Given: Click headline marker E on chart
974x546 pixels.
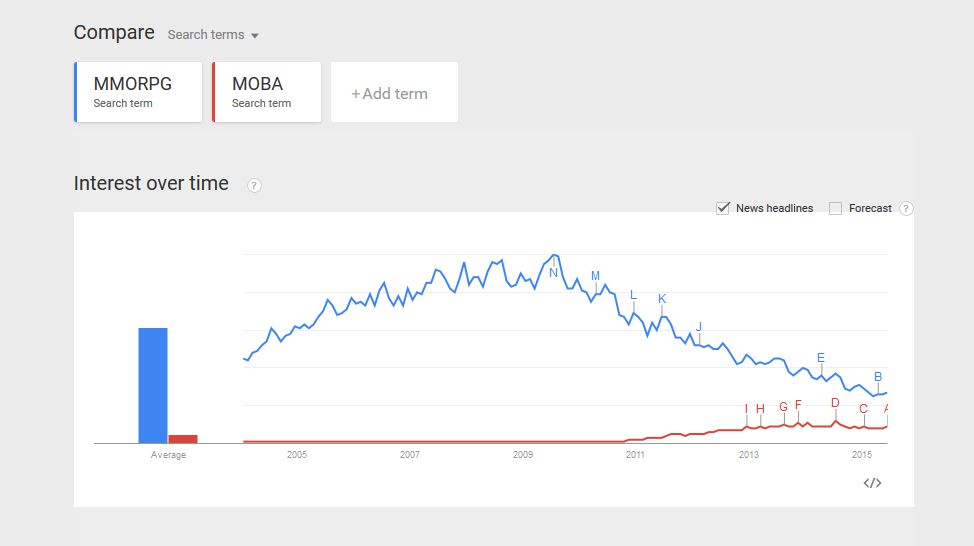Looking at the screenshot, I should tap(821, 358).
